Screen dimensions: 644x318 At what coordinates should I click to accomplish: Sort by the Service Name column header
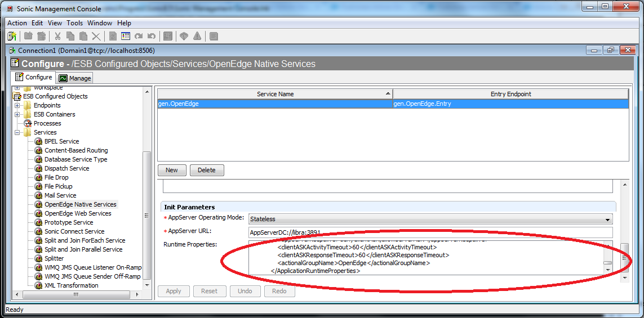pyautogui.click(x=275, y=94)
